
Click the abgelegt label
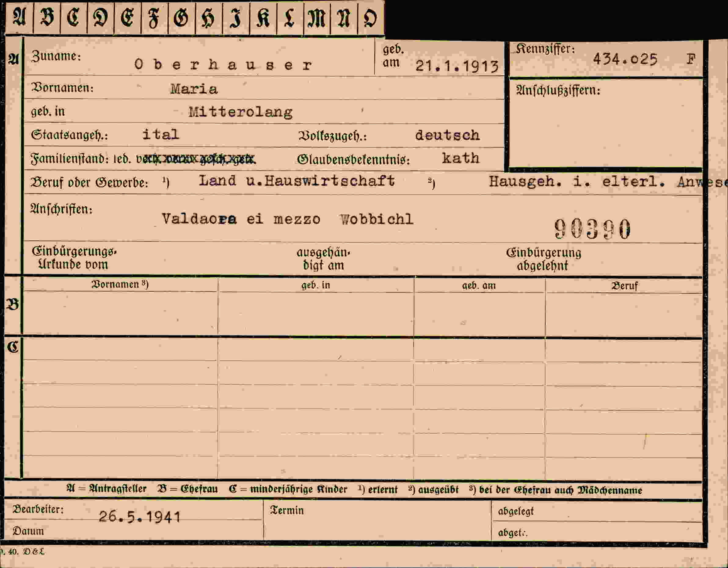pyautogui.click(x=516, y=511)
